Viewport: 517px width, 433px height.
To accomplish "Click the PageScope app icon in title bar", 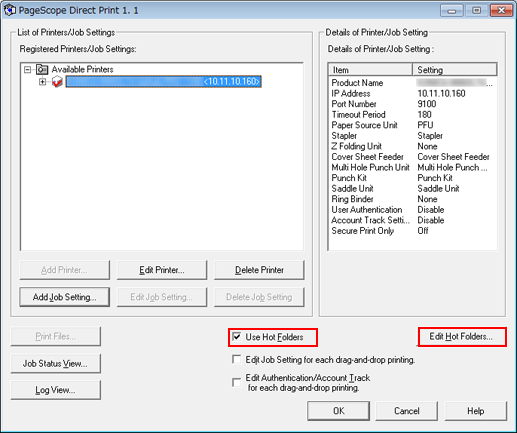I will pyautogui.click(x=9, y=10).
